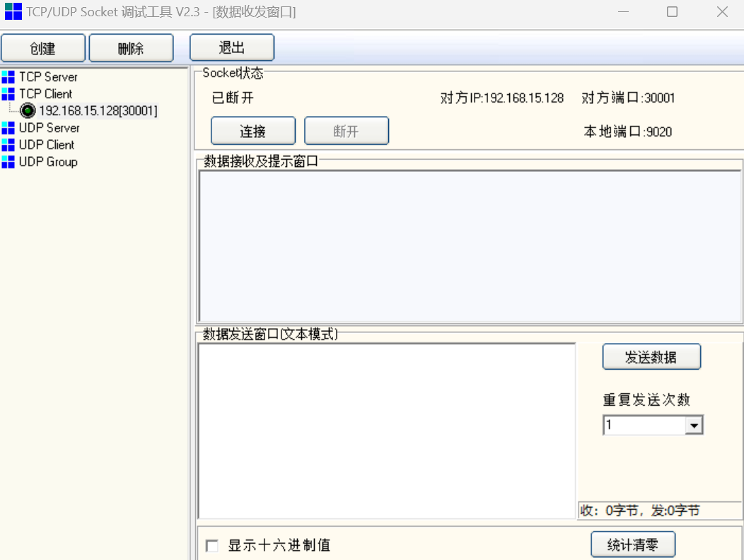The height and width of the screenshot is (560, 744).
Task: Click the TCP Server tree icon
Action: click(x=8, y=76)
